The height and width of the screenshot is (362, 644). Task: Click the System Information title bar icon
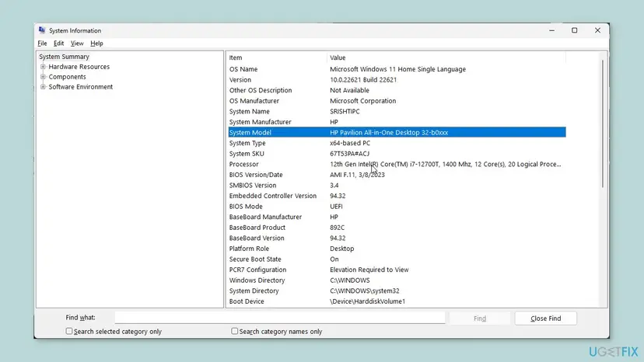point(42,30)
